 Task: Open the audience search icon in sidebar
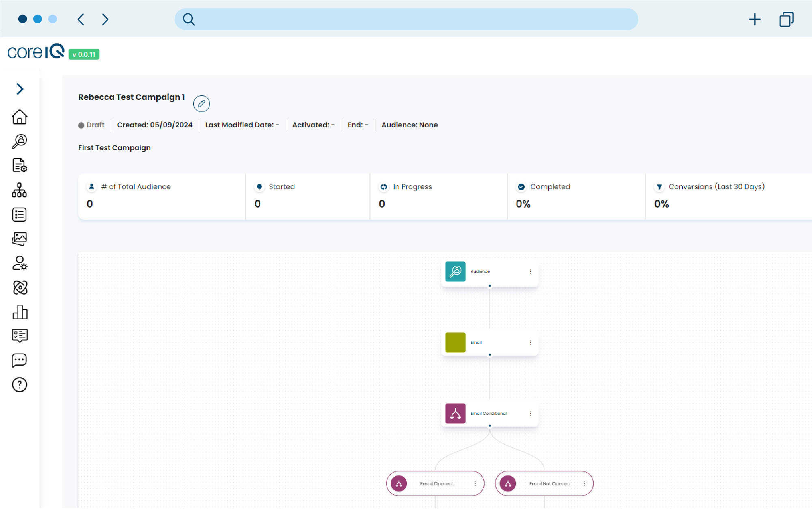[19, 141]
